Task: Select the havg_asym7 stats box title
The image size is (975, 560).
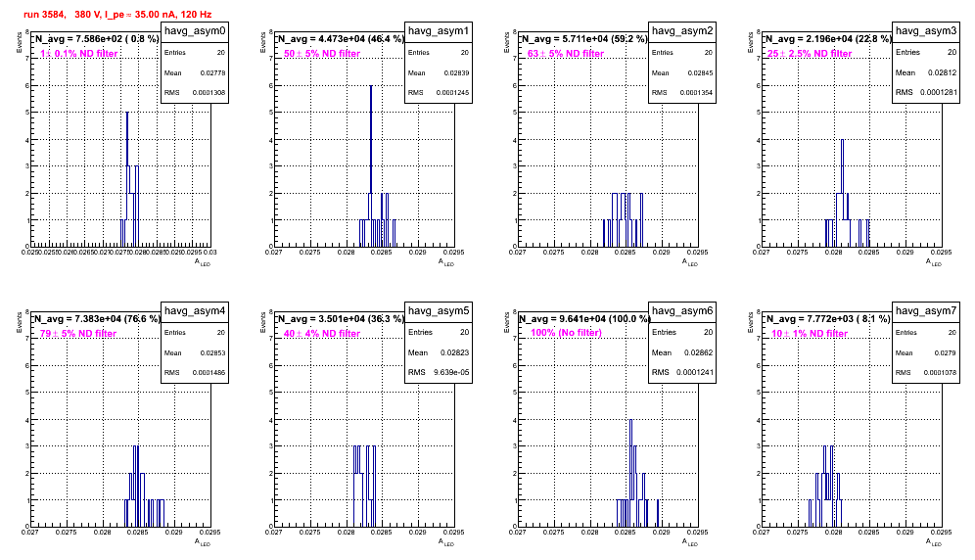Action: (926, 311)
